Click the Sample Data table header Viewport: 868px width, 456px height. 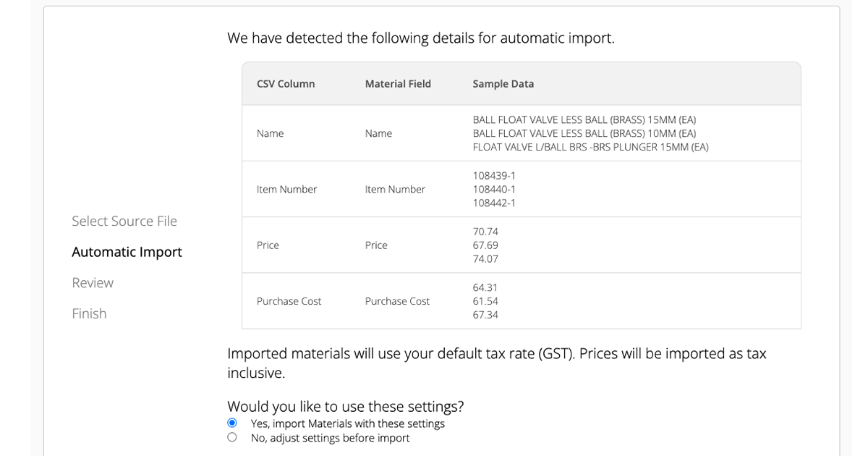click(503, 84)
